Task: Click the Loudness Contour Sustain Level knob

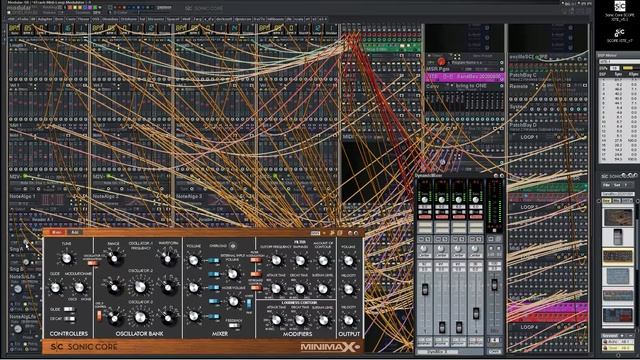Action: point(323,320)
